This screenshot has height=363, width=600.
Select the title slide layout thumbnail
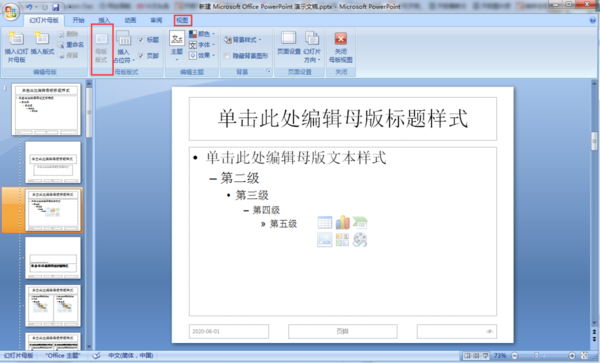[53, 162]
